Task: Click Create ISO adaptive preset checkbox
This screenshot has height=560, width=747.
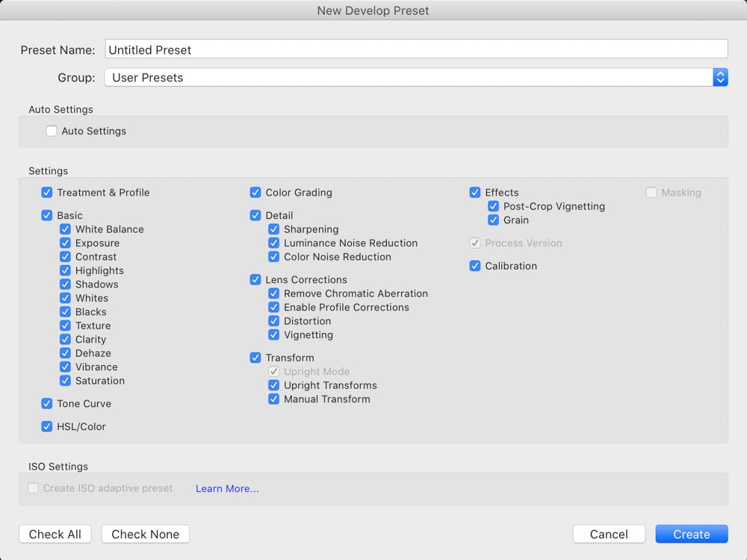Action: (x=34, y=488)
